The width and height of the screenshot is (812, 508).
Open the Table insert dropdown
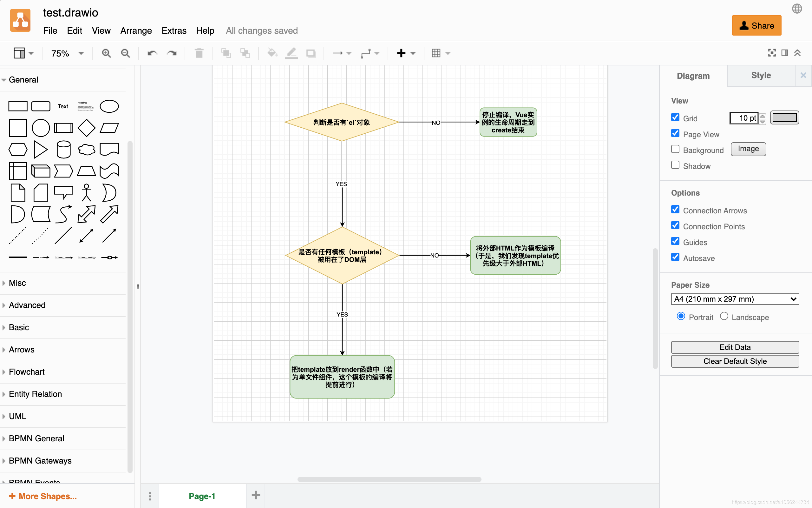pos(441,53)
